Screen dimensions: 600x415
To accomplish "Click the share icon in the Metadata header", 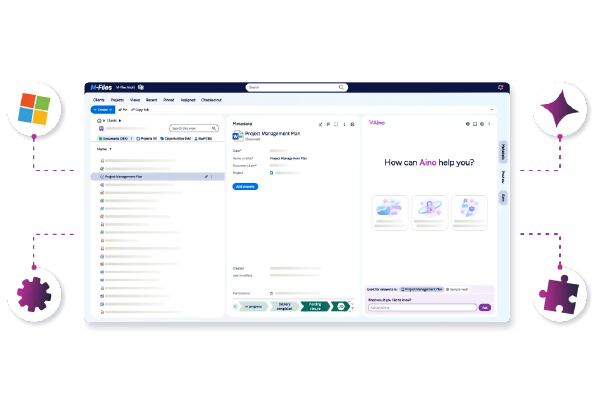I will 321,124.
